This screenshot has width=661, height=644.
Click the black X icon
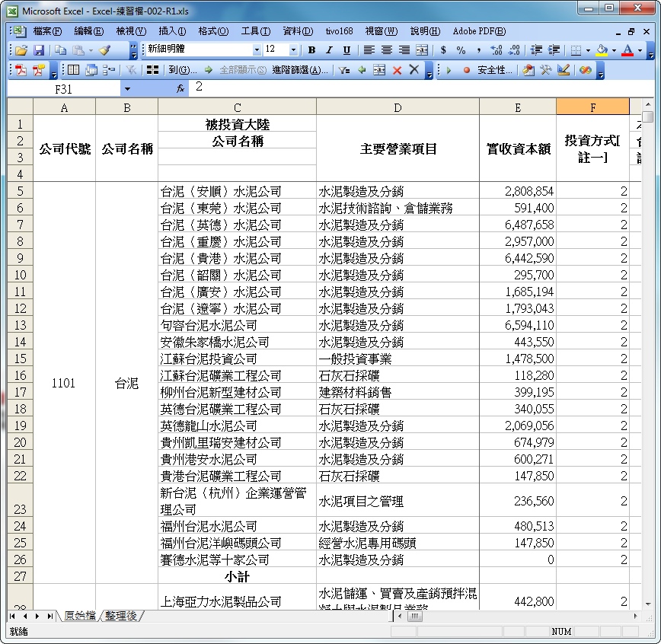[414, 70]
